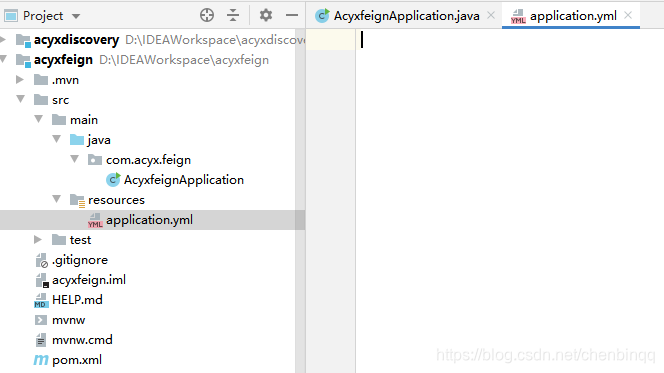
Task: Click the YML icon beside application.yml in tree
Action: point(95,220)
